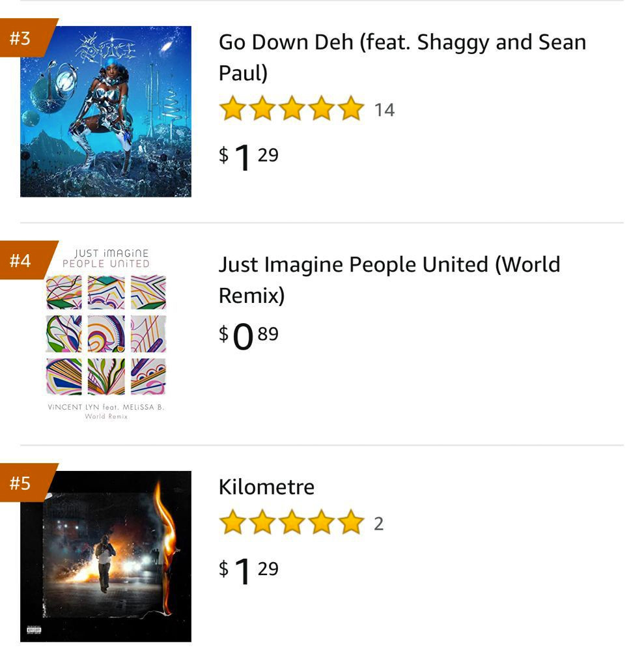Click the $1.29 price of Go Down Deh
The image size is (644, 667).
248,156
